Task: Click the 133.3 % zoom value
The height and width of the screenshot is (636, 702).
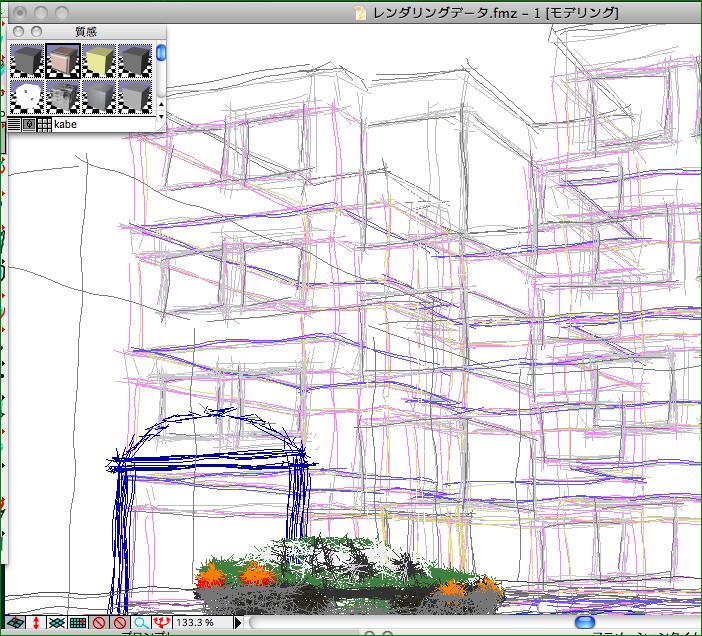Action: coord(195,623)
